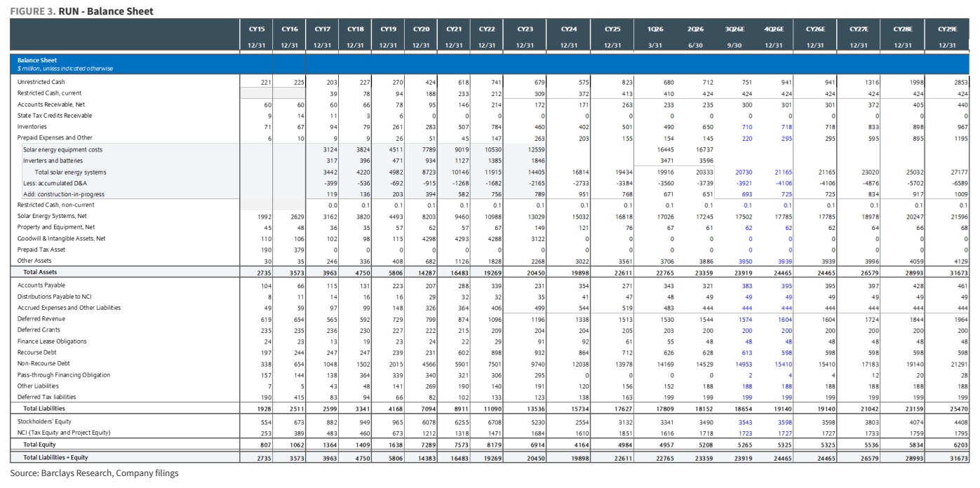Click the "Total solar energy systems" row label
980x488 pixels.
tap(71, 172)
